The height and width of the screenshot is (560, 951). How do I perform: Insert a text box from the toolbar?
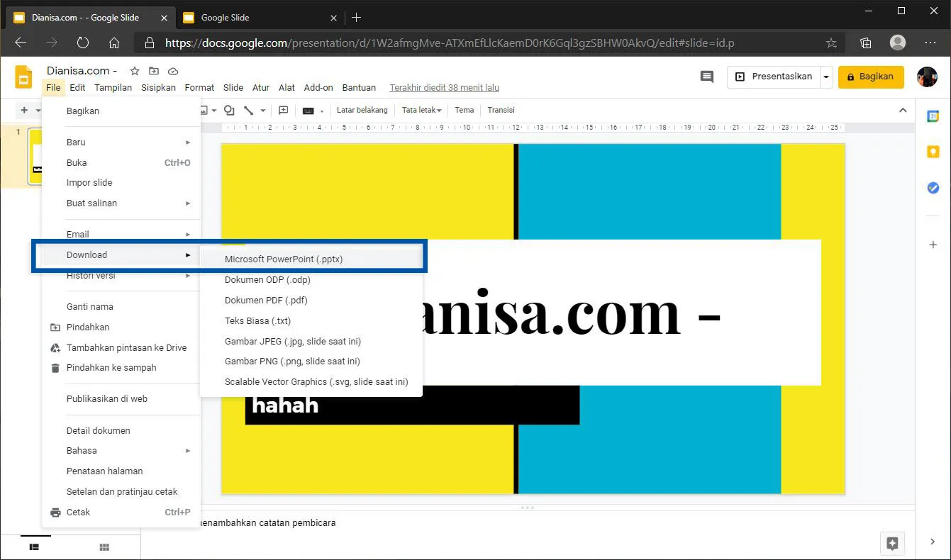point(308,110)
